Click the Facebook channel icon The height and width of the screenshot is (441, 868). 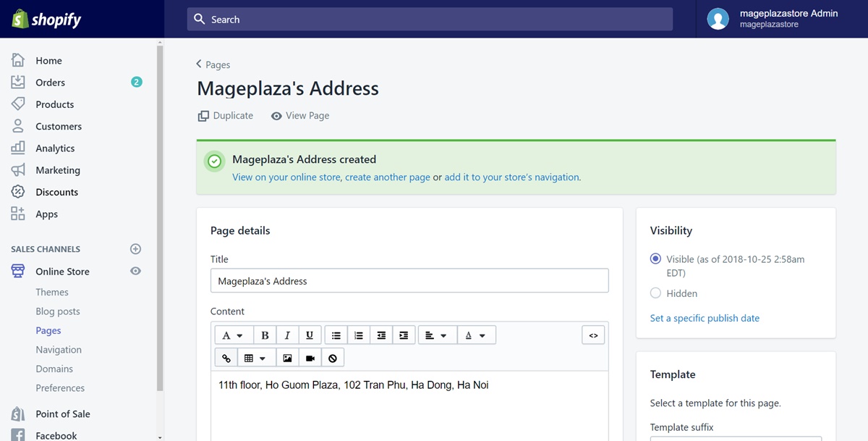(18, 435)
